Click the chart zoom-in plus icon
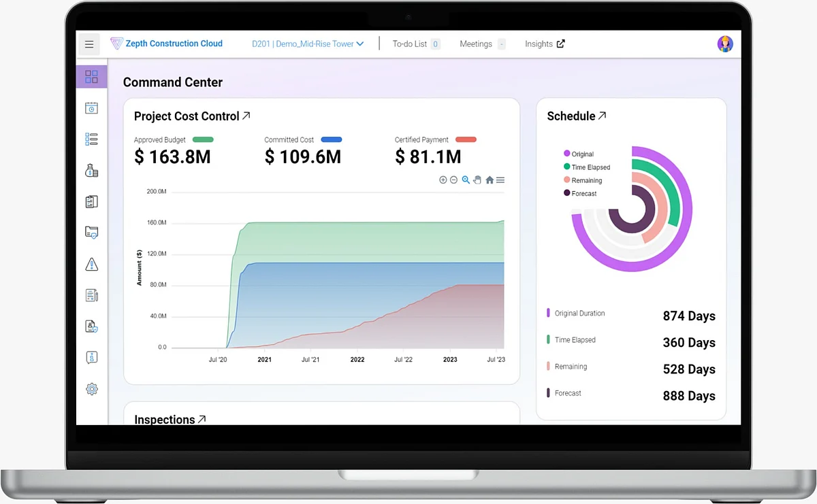Viewport: 817px width, 504px height. [443, 180]
